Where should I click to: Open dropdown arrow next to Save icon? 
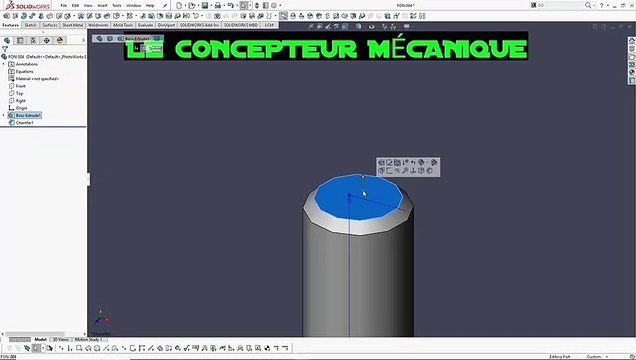pos(211,6)
